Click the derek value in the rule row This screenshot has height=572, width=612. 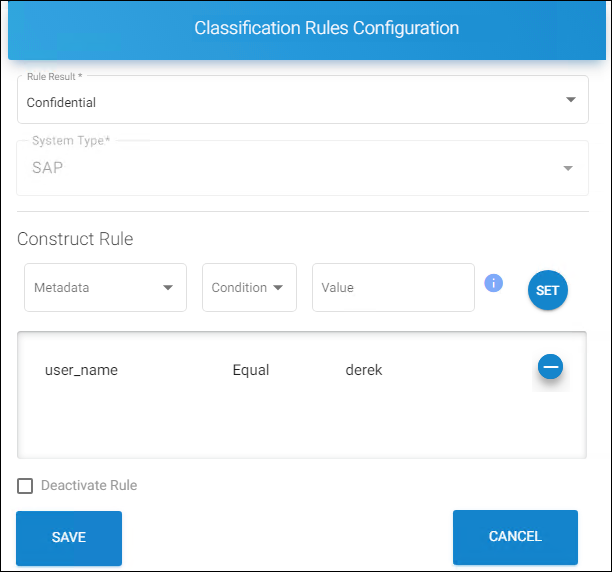(x=364, y=370)
